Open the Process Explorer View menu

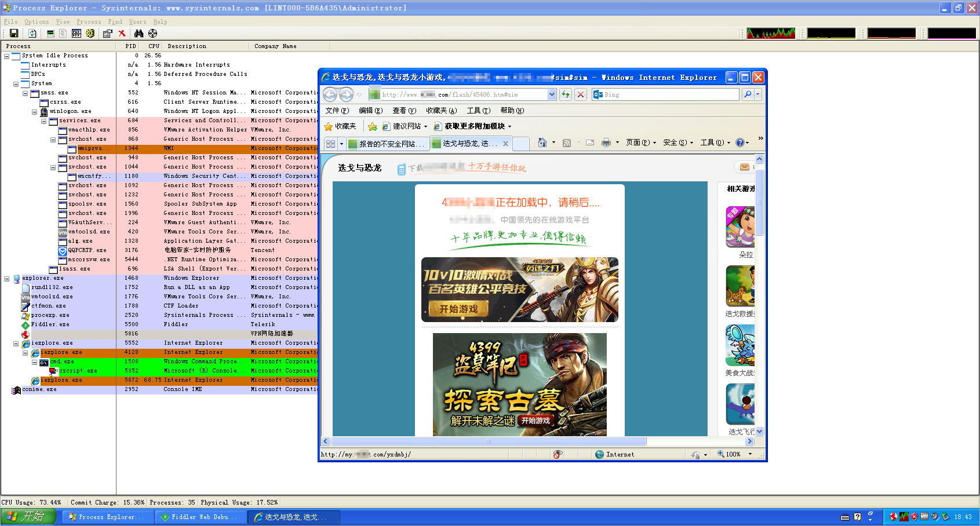pyautogui.click(x=63, y=22)
